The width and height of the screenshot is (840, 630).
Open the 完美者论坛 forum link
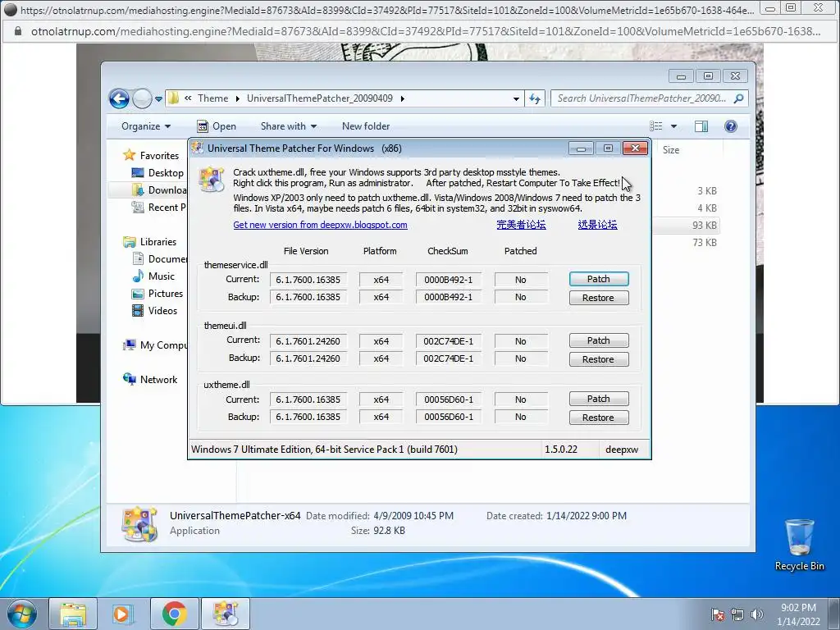click(521, 225)
